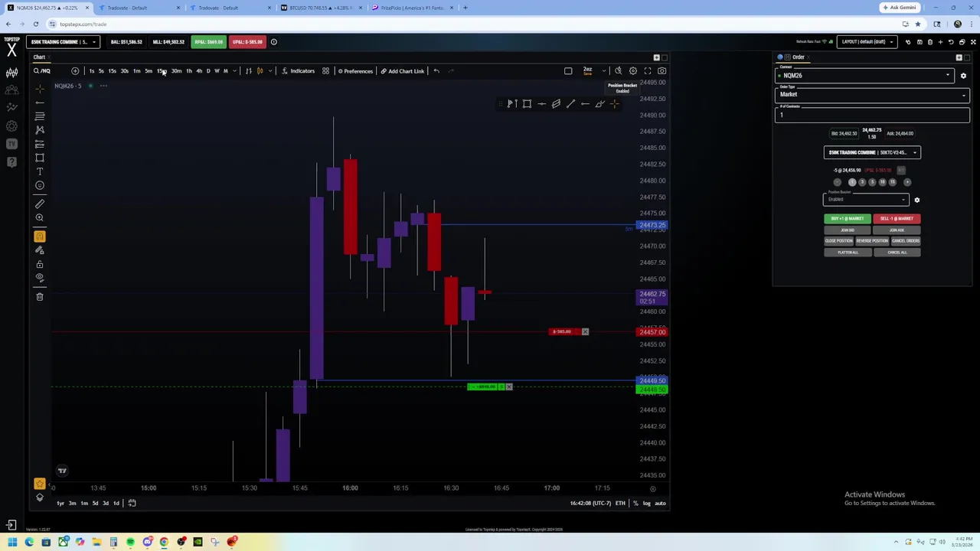This screenshot has height=551, width=980.
Task: Select the 15s chart timeframe
Action: tap(112, 71)
